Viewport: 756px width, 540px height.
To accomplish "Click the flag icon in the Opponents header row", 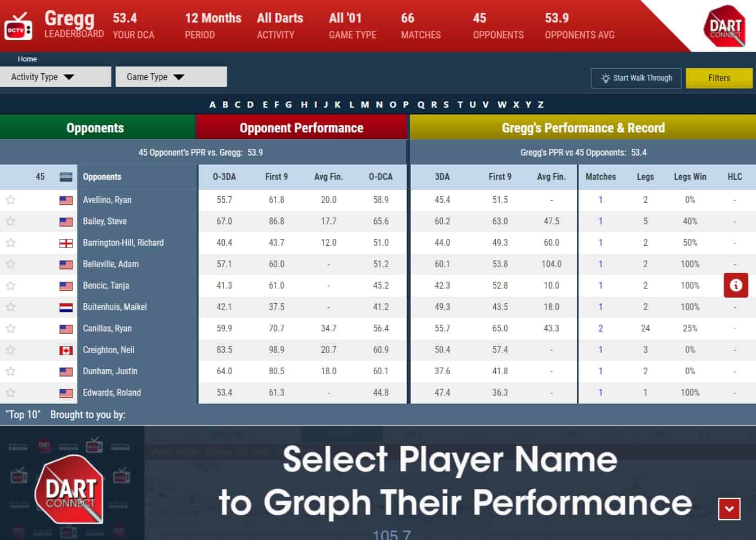I will [66, 176].
